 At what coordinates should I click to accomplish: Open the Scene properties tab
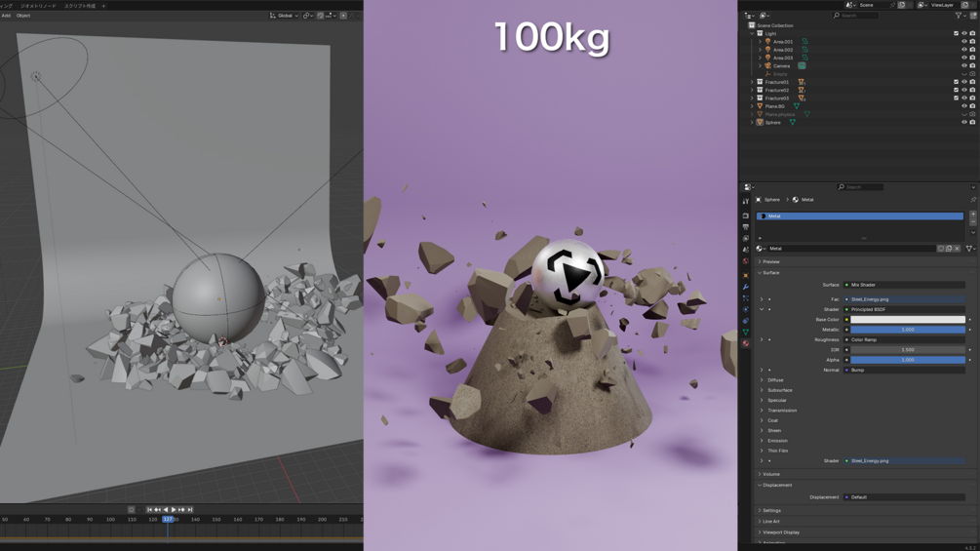pyautogui.click(x=746, y=250)
